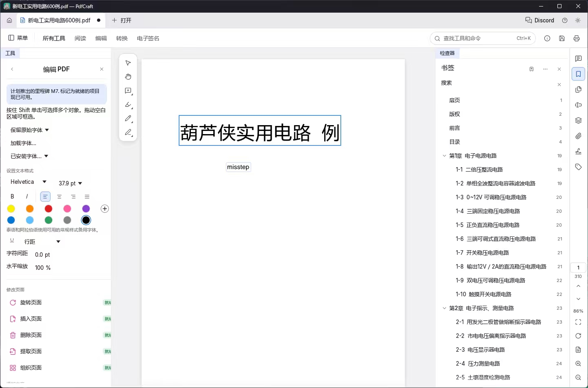Open the help question mark icon
588x388 pixels.
565,20
